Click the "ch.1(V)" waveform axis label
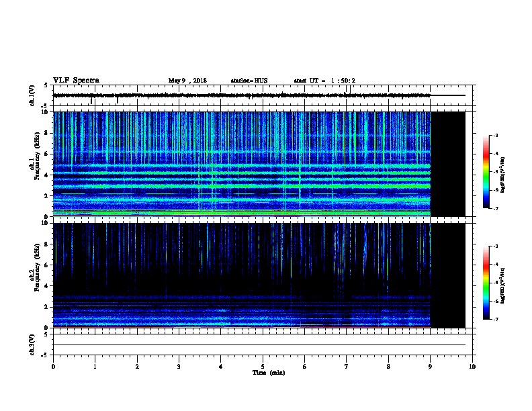The image size is (532, 411). pyautogui.click(x=32, y=95)
